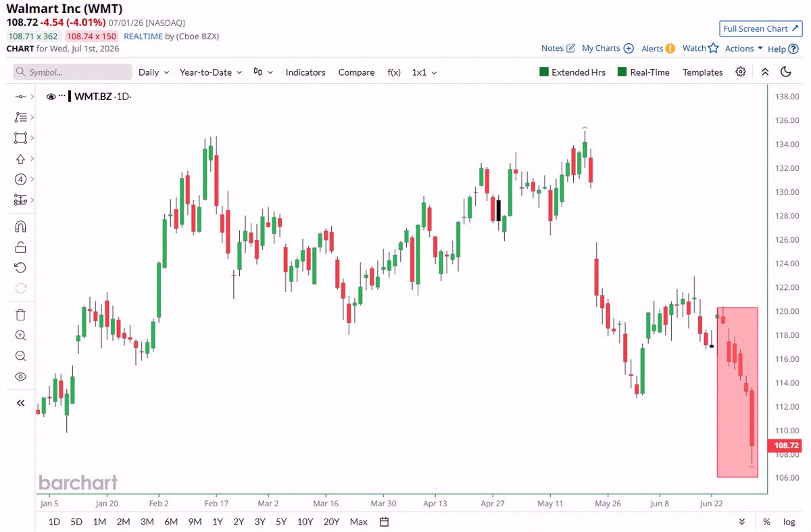The image size is (811, 532).
Task: Toggle the Real-Time checkbox
Action: click(622, 72)
